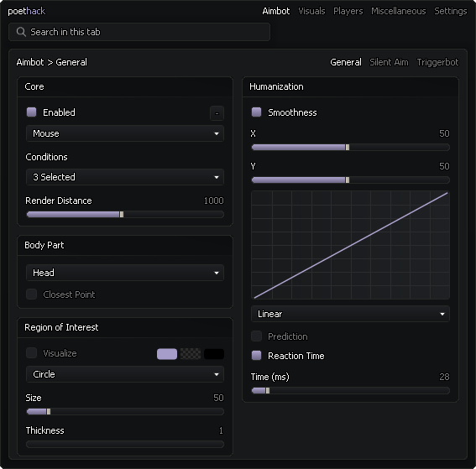The width and height of the screenshot is (476, 469).
Task: Click the poethack logo
Action: (26, 11)
